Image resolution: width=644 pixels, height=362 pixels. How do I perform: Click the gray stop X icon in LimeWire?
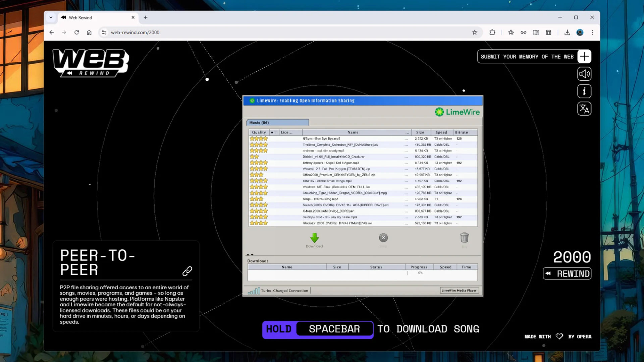click(x=383, y=238)
